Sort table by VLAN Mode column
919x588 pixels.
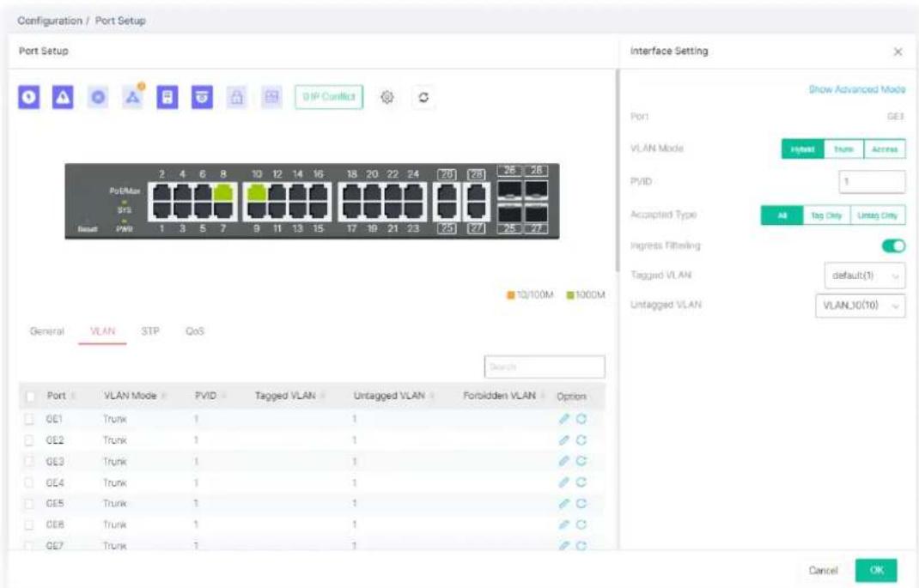pos(135,396)
